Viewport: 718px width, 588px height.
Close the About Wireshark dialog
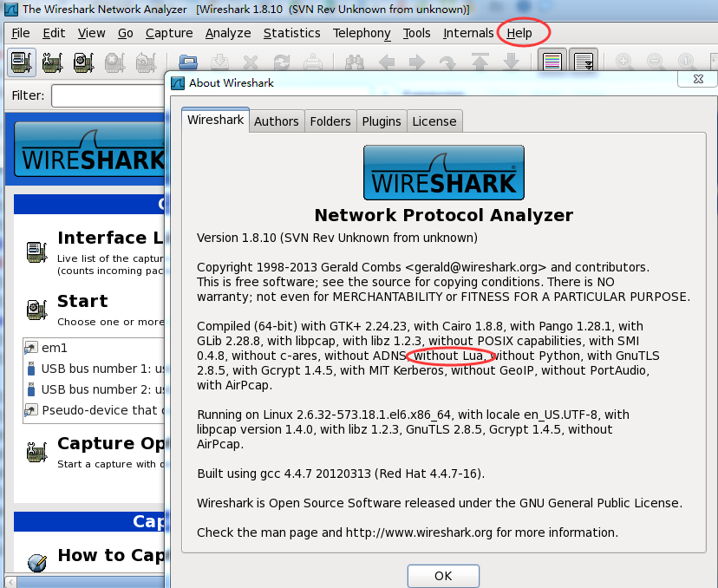tap(698, 79)
